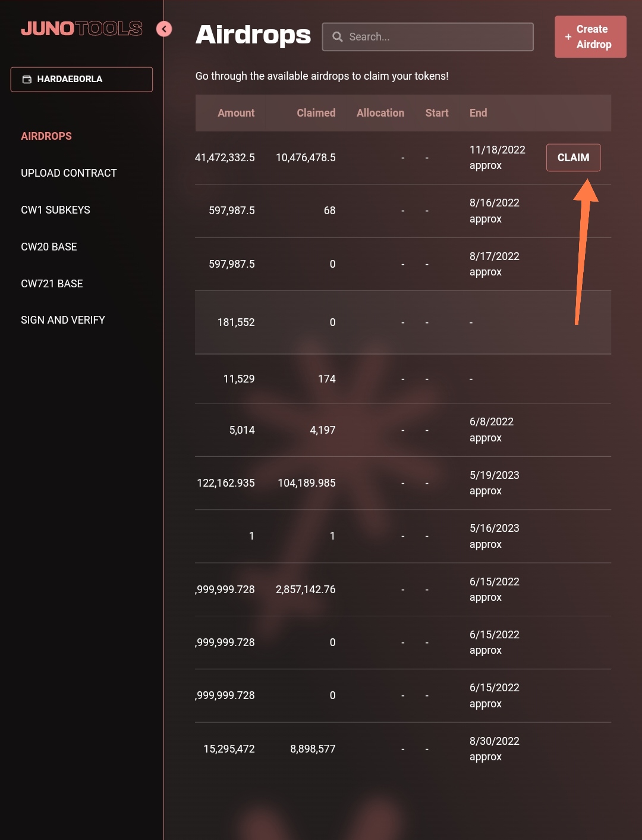Screen dimensions: 642x840
Task: Claim the 41,472,332.5 airdrop
Action: pos(573,158)
